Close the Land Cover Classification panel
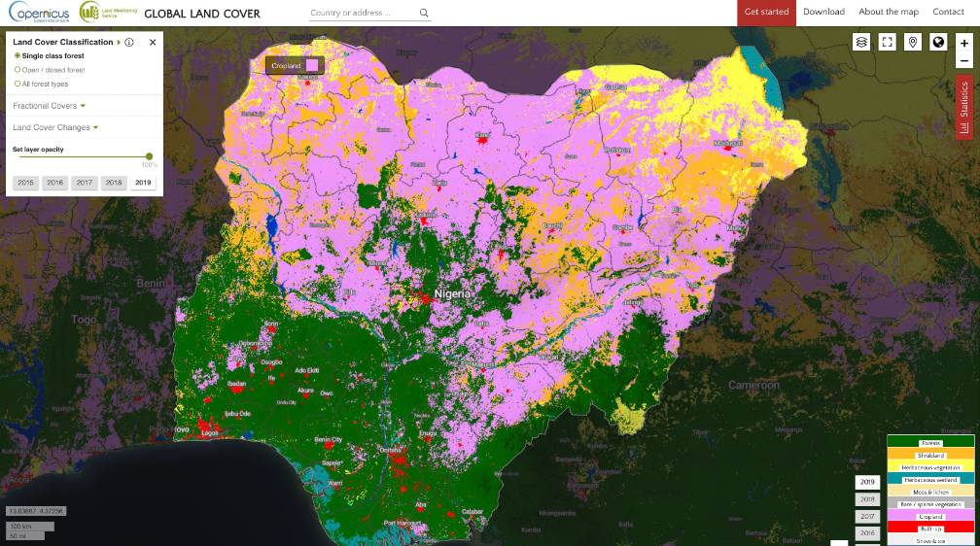 (x=153, y=43)
